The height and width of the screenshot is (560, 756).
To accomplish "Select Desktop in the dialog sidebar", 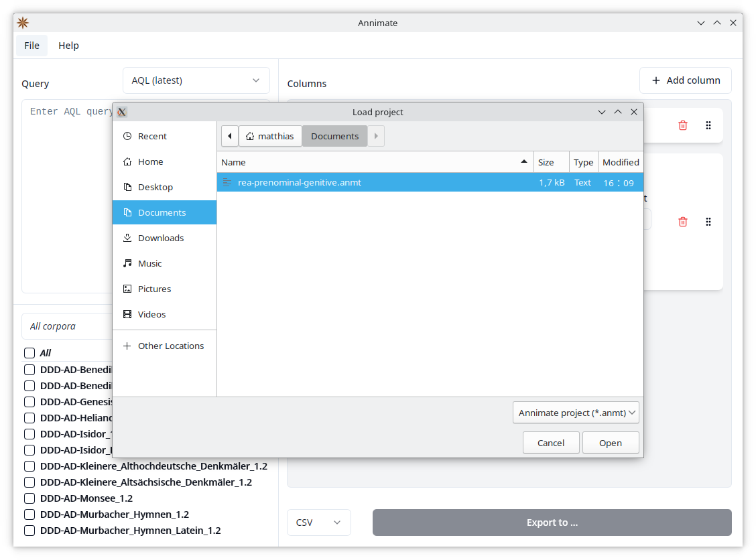I will tap(164, 188).
